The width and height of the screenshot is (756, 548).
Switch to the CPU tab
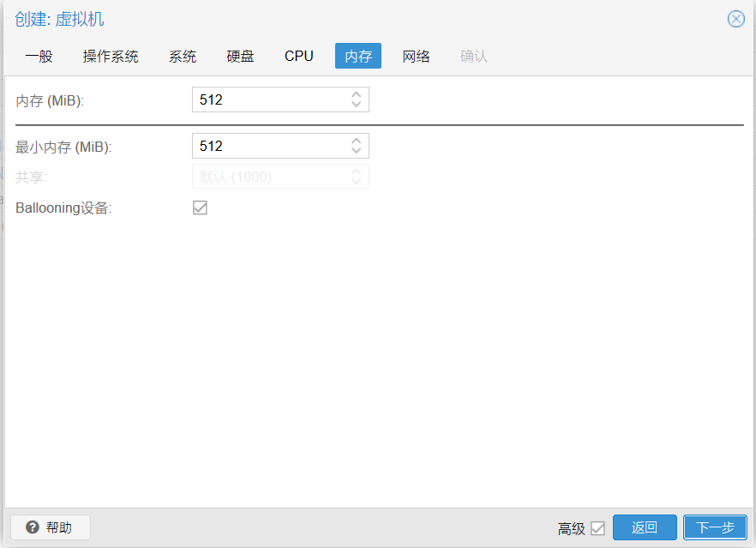click(299, 57)
